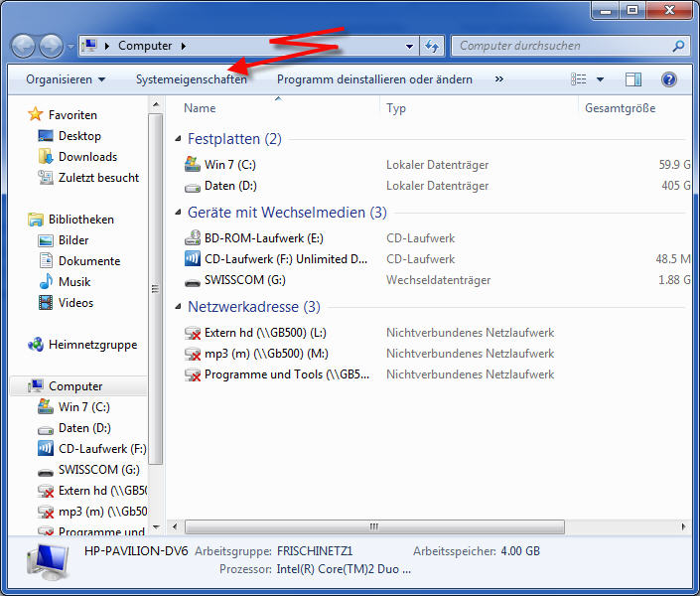The image size is (700, 596).
Task: Collapse the Geräte mit Wechselmedien group
Action: (179, 214)
